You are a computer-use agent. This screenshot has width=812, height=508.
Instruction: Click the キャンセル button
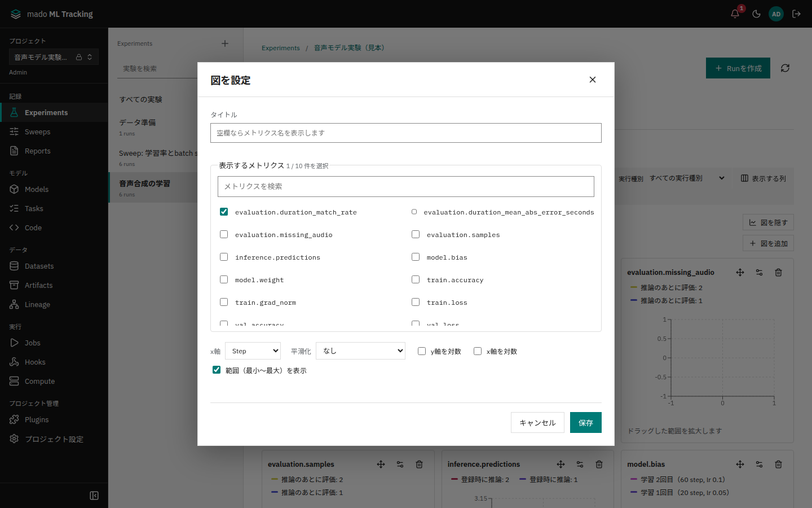(x=537, y=423)
